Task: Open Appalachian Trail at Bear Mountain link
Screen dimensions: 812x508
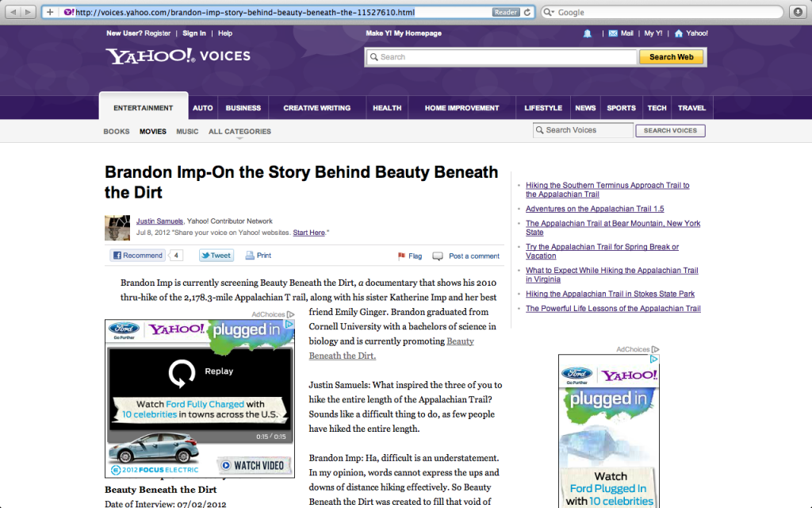Action: (613, 228)
